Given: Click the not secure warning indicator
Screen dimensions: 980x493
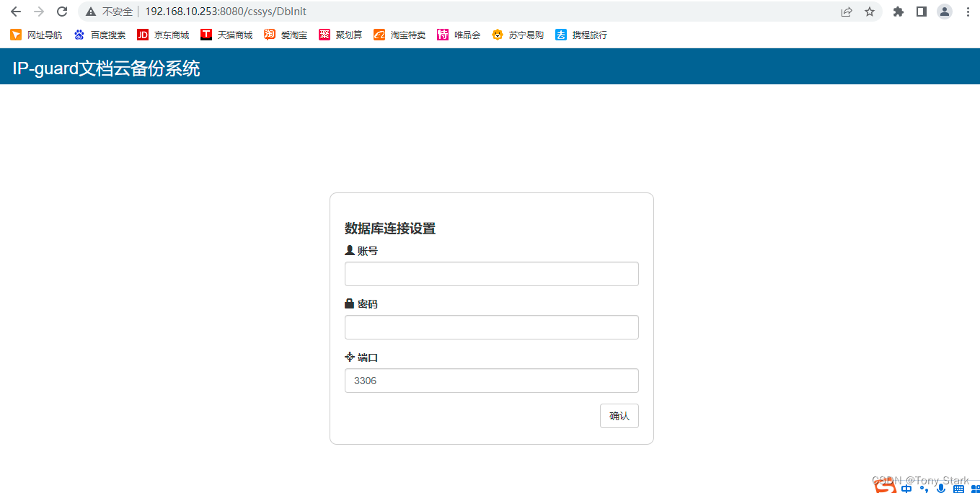Looking at the screenshot, I should (109, 12).
